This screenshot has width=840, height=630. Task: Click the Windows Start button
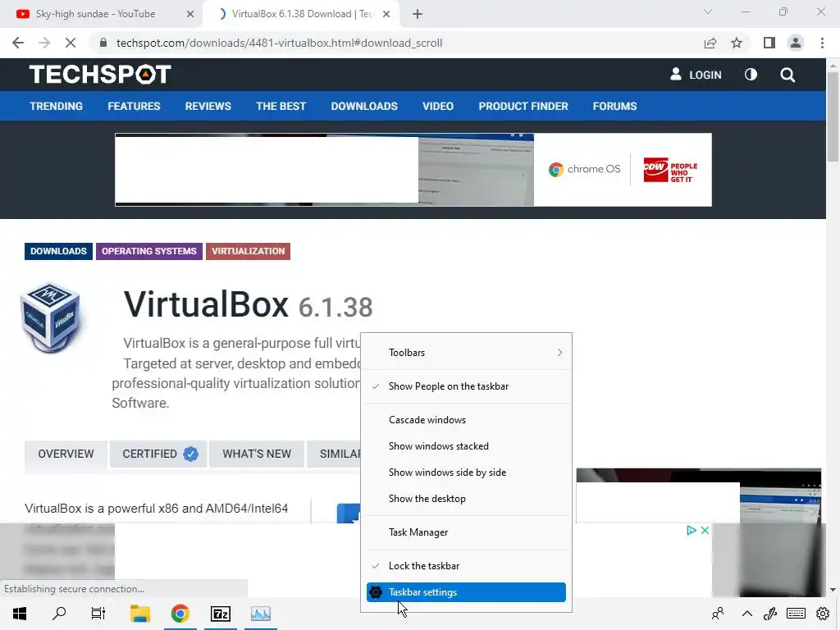(x=20, y=614)
